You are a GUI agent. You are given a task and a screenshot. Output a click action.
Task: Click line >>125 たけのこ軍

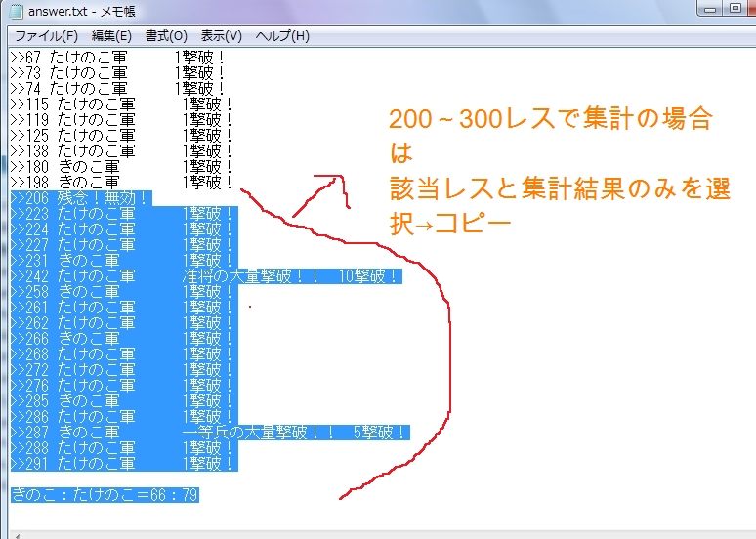click(121, 136)
